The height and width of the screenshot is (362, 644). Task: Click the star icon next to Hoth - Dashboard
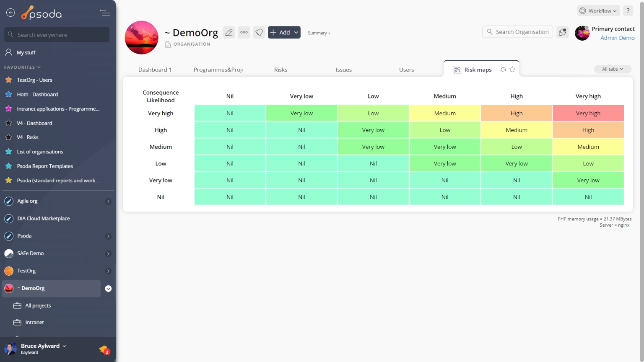(8, 94)
